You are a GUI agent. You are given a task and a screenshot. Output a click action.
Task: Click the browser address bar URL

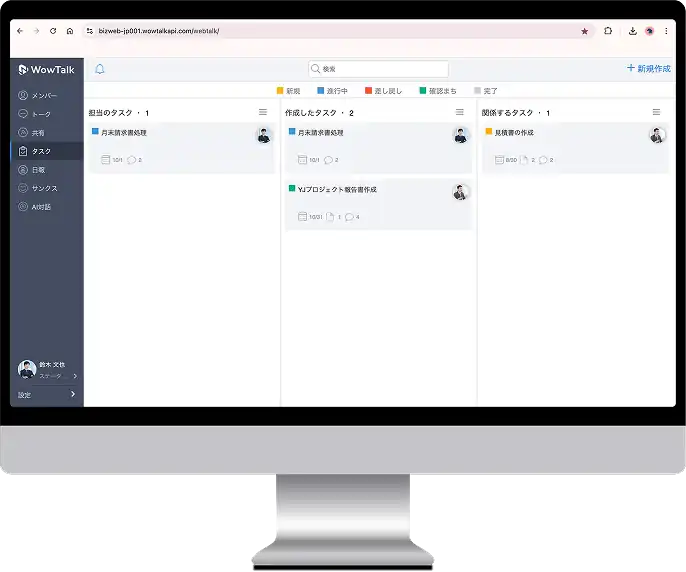[159, 31]
